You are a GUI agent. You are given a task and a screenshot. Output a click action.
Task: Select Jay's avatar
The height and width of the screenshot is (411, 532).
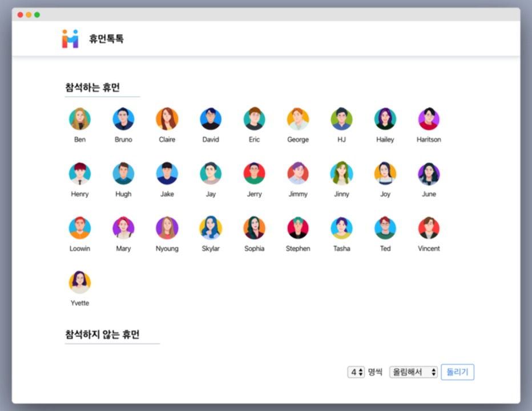[211, 174]
